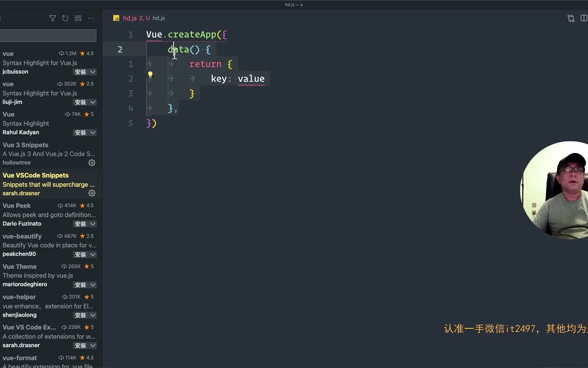Click the star rating icon on Vue Peek

[82, 205]
